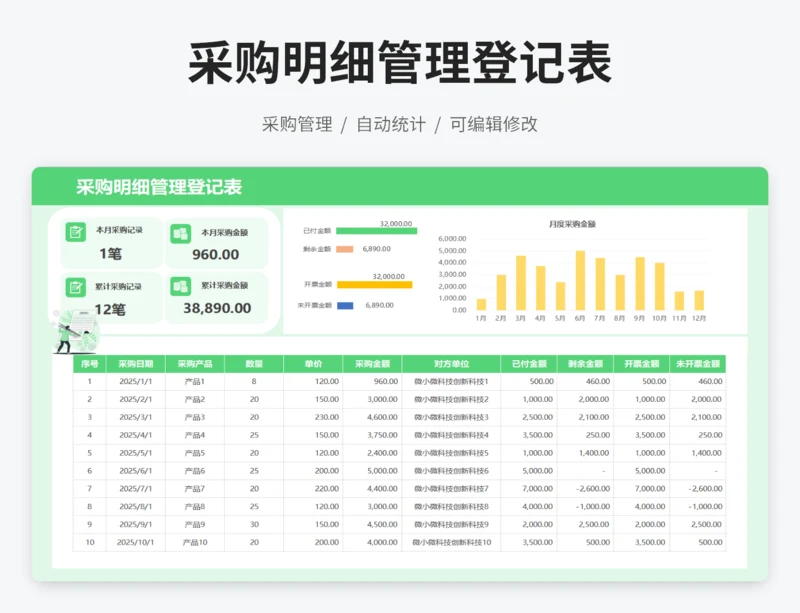Click the 微小微科技创新科技1 cell
Image resolution: width=800 pixels, height=613 pixels.
pos(452,382)
